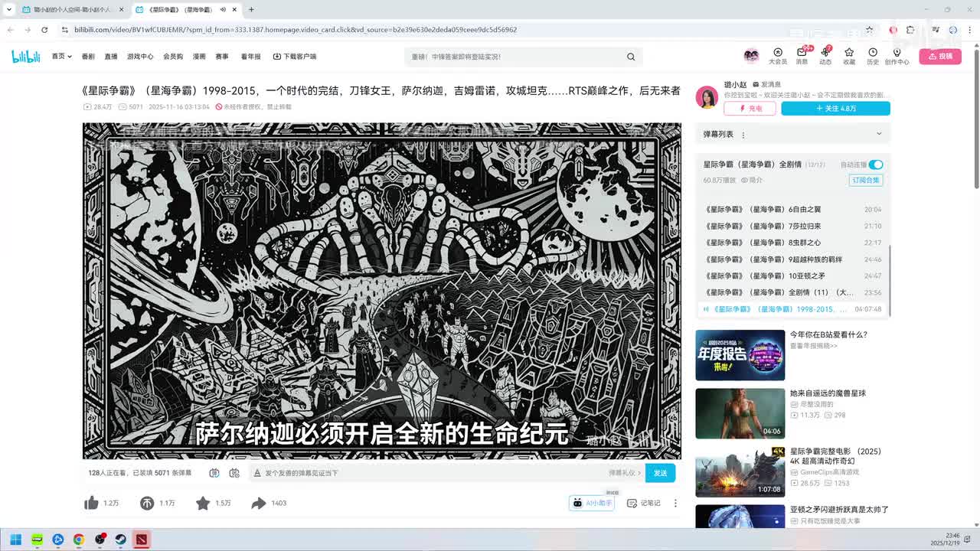Play episode 6自由之翼 in playlist

(x=792, y=209)
